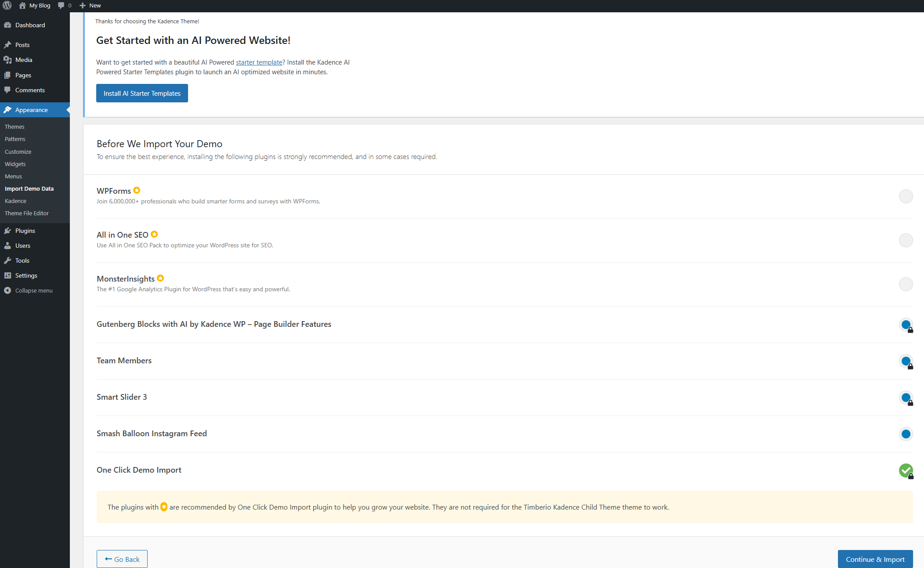Enable the WPForms plugin toggle
This screenshot has height=568, width=924.
[906, 196]
